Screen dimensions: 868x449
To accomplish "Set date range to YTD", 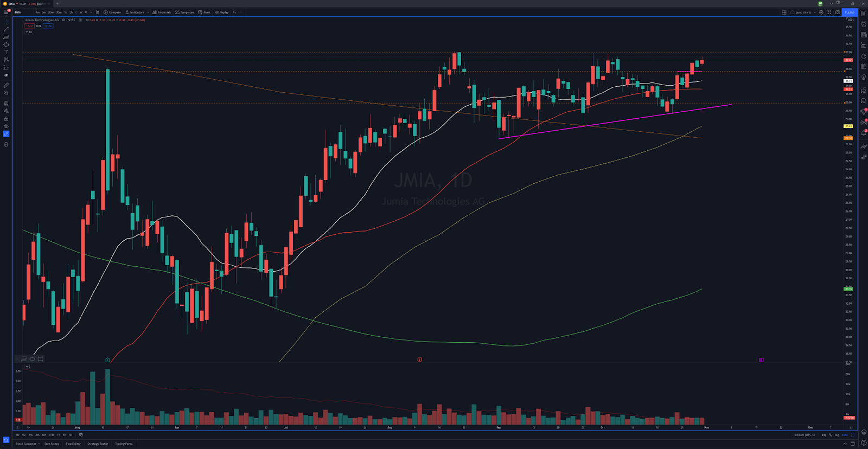I will [52, 435].
